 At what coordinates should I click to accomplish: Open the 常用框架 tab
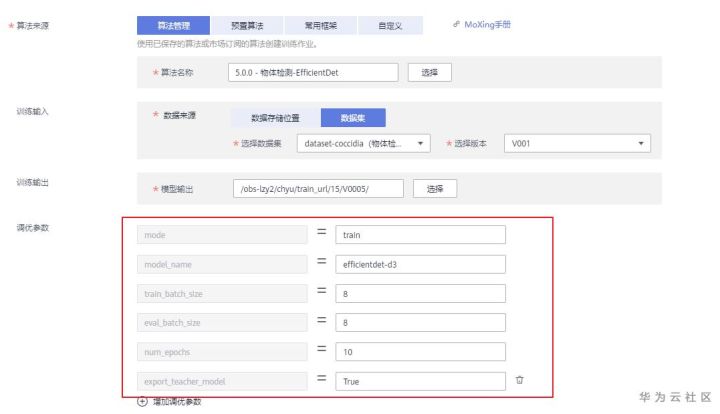click(x=321, y=25)
